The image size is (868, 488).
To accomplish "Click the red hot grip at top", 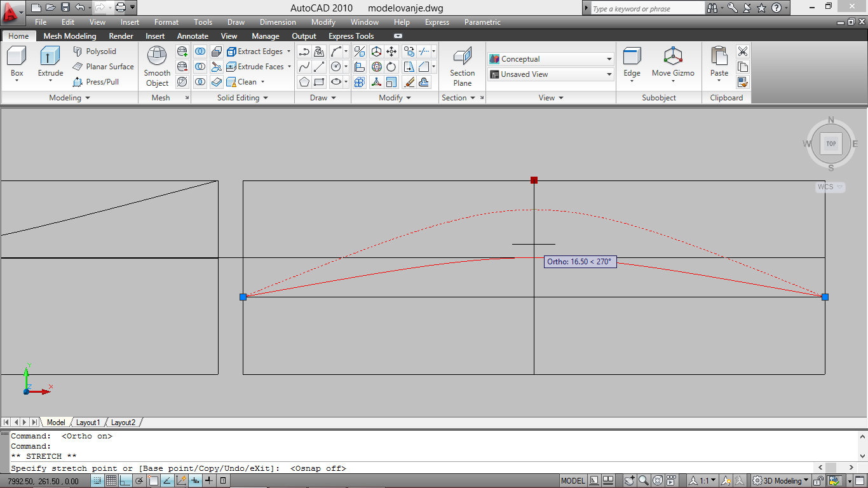I will (x=534, y=180).
